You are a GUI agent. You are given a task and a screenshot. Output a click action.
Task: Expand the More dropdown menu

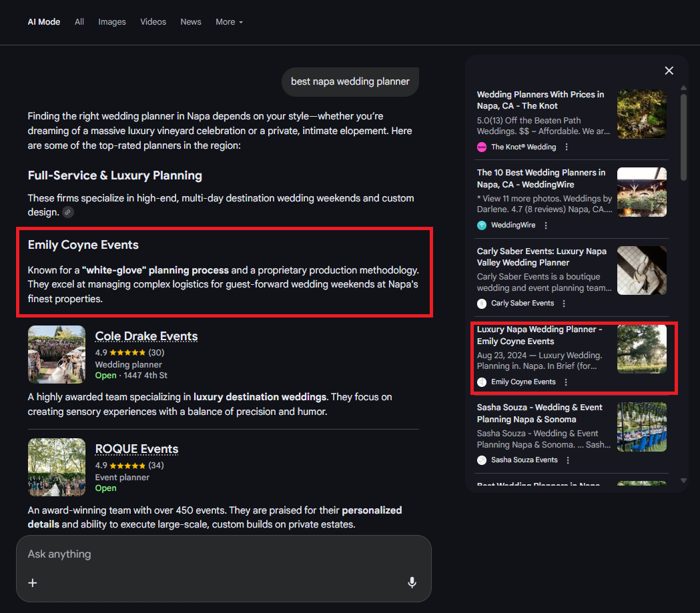click(229, 22)
